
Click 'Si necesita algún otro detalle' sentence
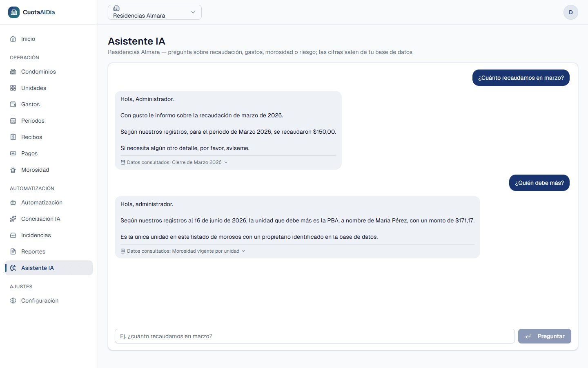(x=185, y=148)
